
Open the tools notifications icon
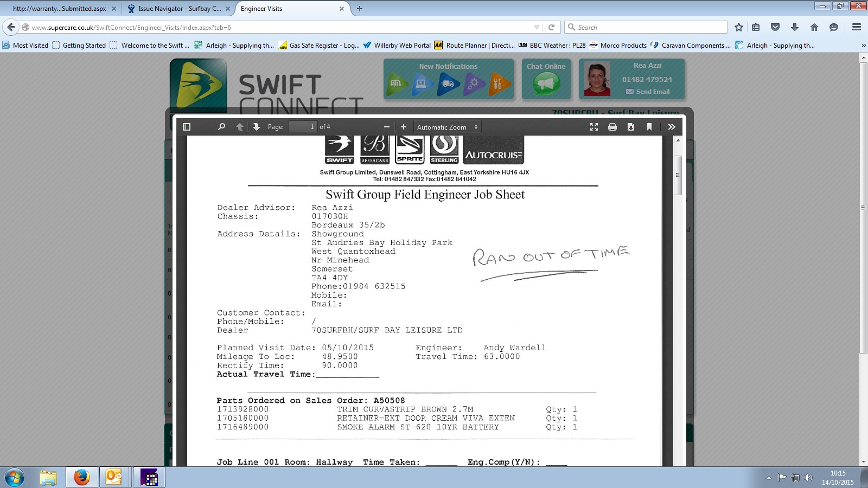point(500,84)
